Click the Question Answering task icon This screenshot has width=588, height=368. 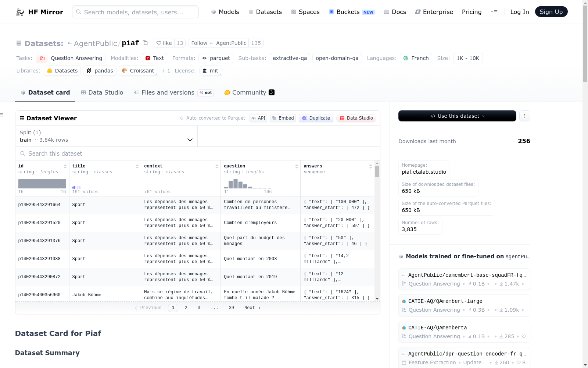(x=42, y=58)
